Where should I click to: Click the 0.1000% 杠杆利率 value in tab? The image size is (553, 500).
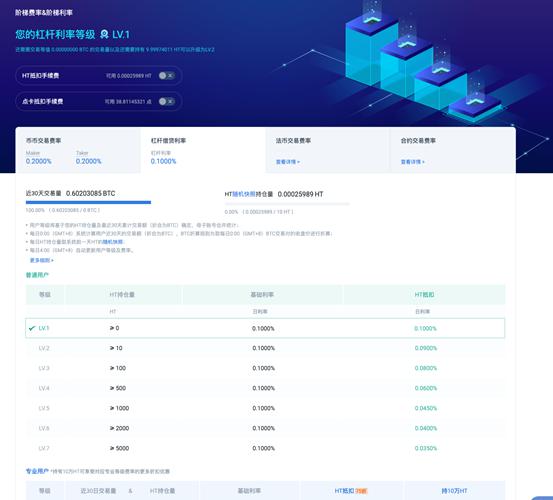click(163, 161)
